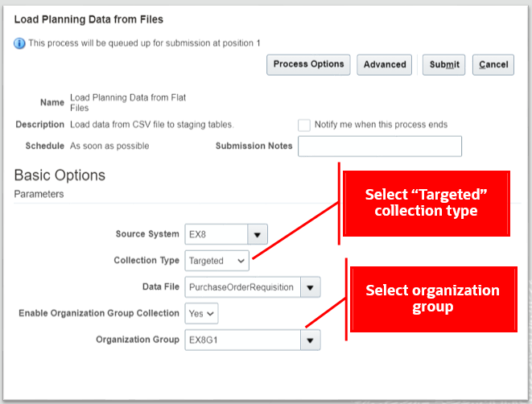Image resolution: width=532 pixels, height=404 pixels.
Task: Click the Organization Group EX8G1 field
Action: coord(242,340)
